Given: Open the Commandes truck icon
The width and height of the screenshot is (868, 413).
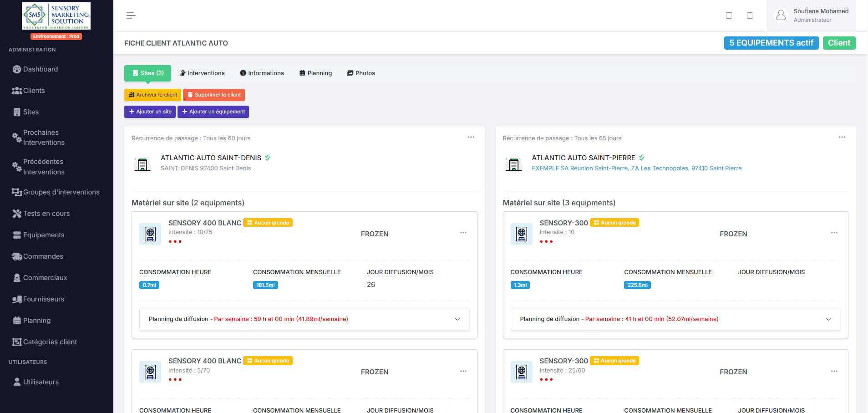Looking at the screenshot, I should 17,256.
